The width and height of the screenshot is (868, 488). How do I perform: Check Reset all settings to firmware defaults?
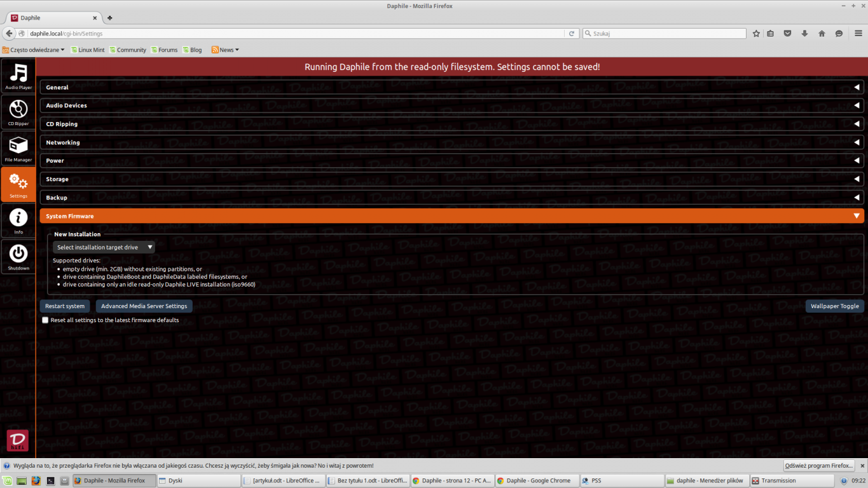coord(45,320)
